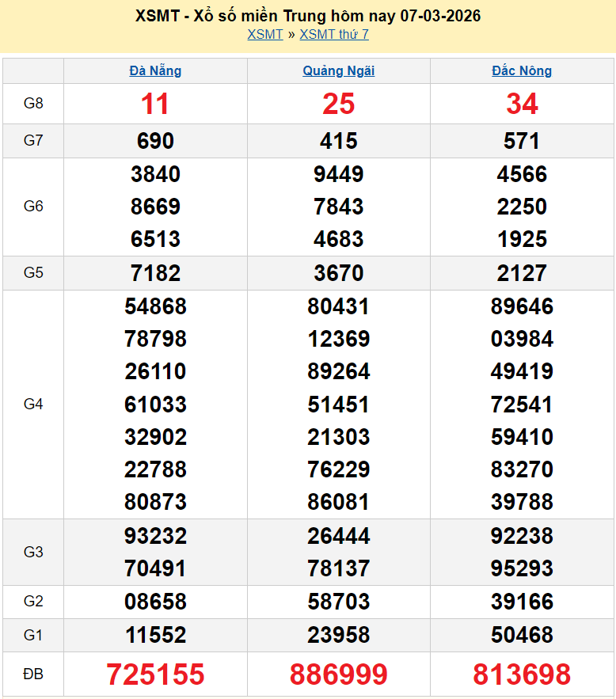Open the Đà Nẵng column header link
616x699 pixels.
(155, 70)
